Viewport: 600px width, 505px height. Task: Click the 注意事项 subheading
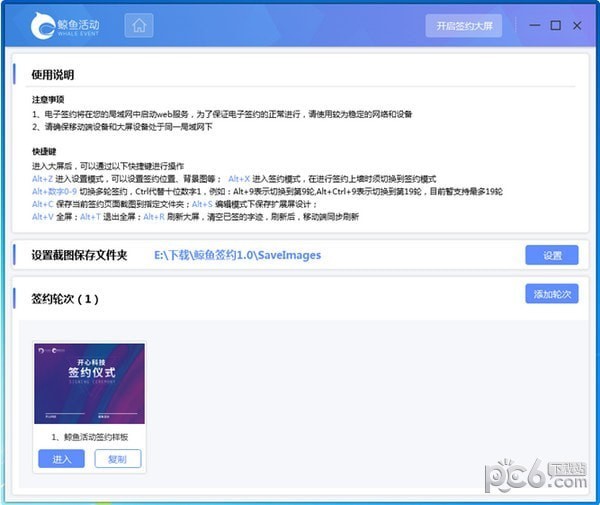click(x=48, y=100)
